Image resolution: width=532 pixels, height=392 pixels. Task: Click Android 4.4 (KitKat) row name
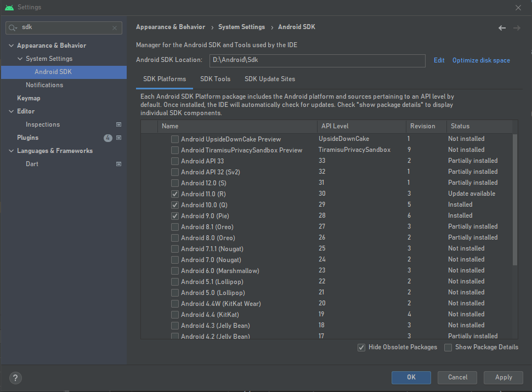(x=210, y=315)
